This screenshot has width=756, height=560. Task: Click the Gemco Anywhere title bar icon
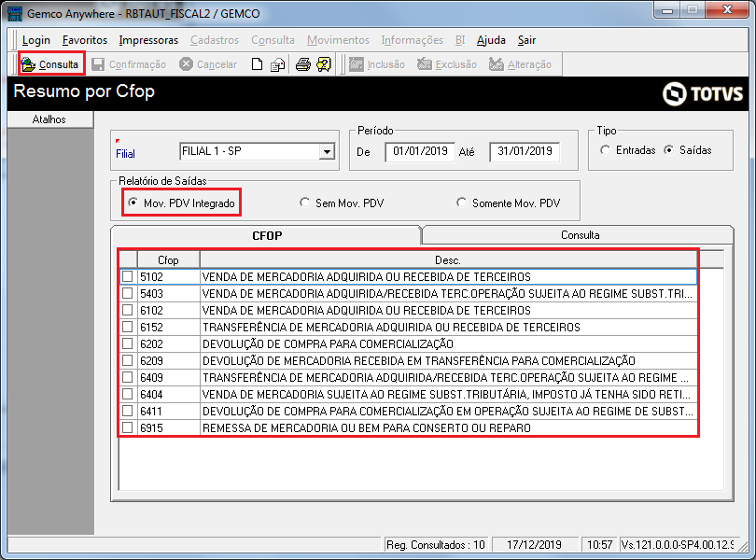click(16, 13)
